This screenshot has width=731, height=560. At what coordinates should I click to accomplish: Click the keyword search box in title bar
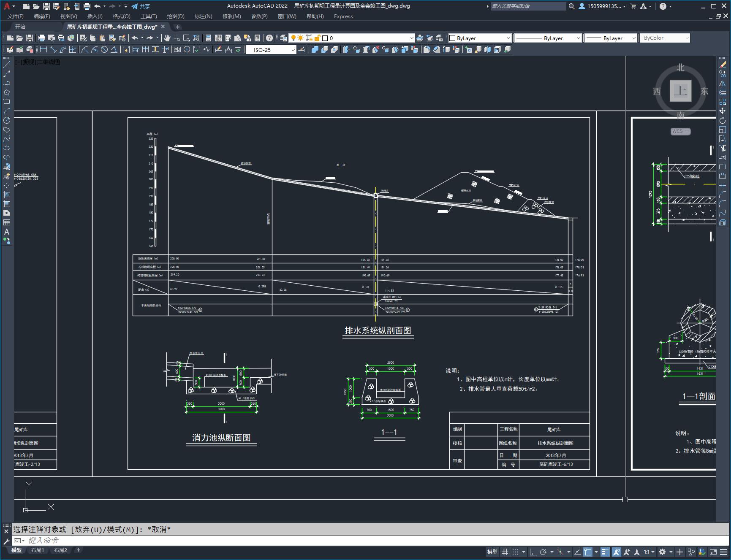pyautogui.click(x=528, y=6)
